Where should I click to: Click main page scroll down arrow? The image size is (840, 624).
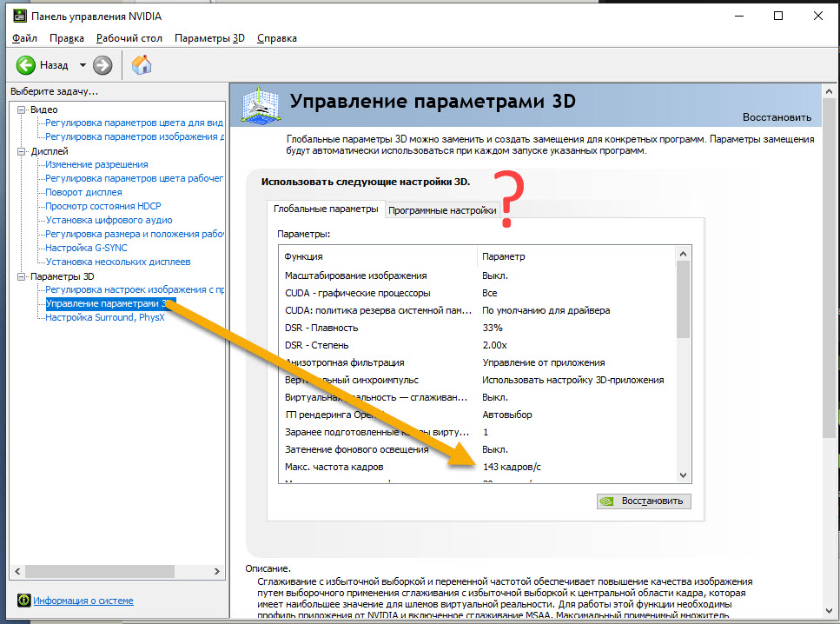coord(830,611)
